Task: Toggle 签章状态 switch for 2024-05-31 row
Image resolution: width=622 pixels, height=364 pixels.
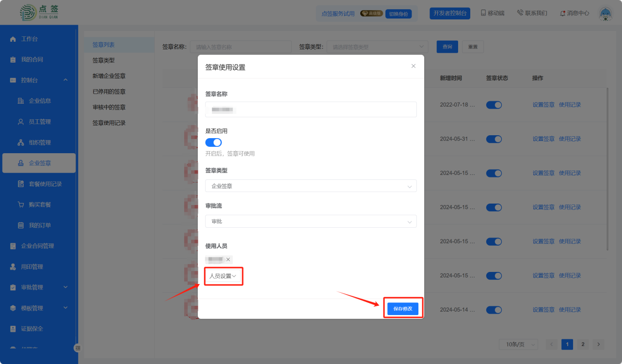Action: (494, 139)
